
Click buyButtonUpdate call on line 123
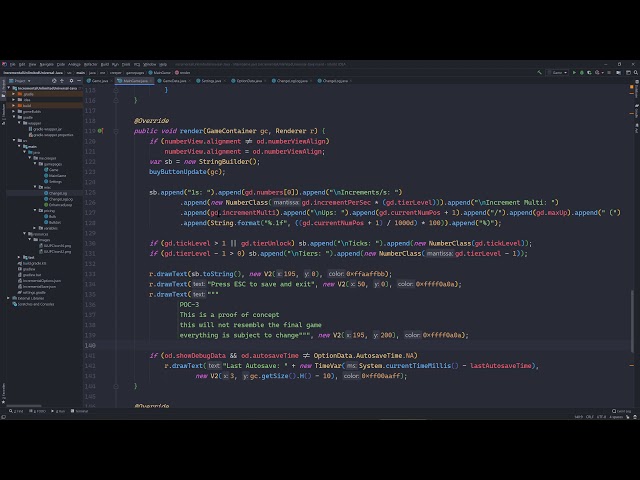point(178,172)
